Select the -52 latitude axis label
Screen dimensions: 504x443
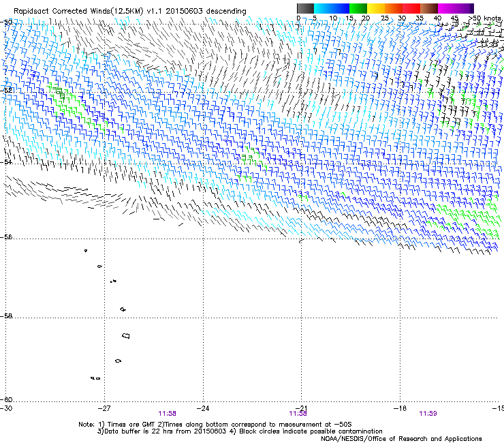[7, 91]
